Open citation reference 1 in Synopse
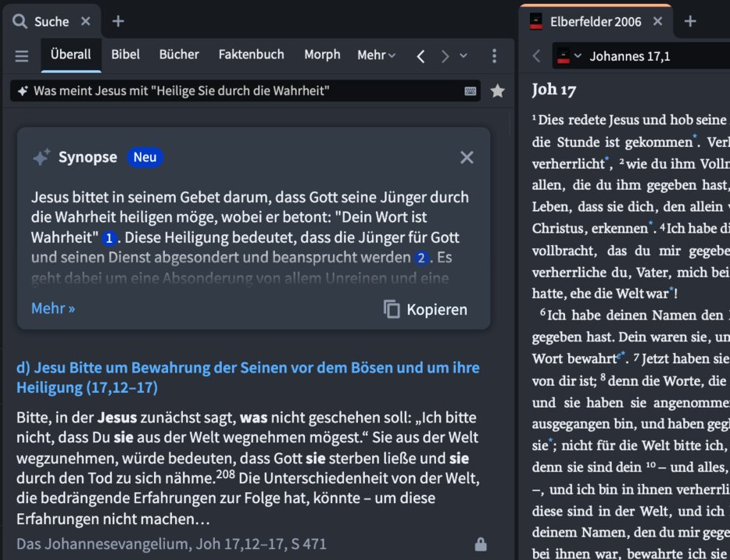The image size is (730, 560). click(x=109, y=238)
